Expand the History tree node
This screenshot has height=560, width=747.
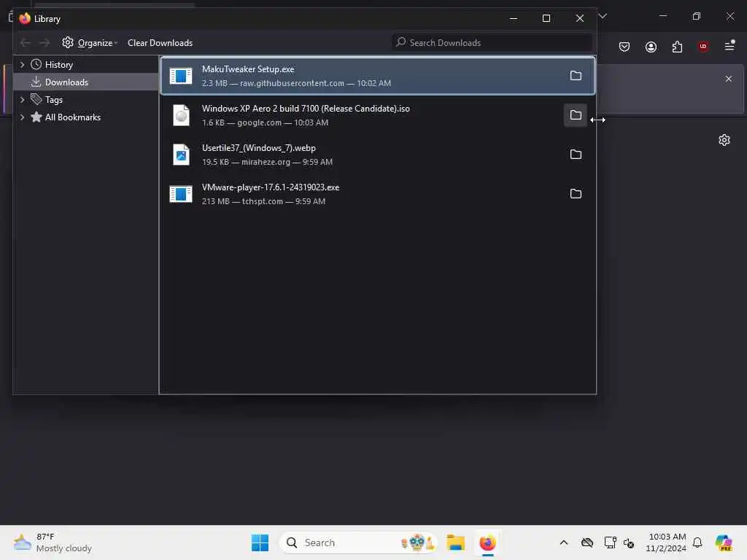[22, 64]
